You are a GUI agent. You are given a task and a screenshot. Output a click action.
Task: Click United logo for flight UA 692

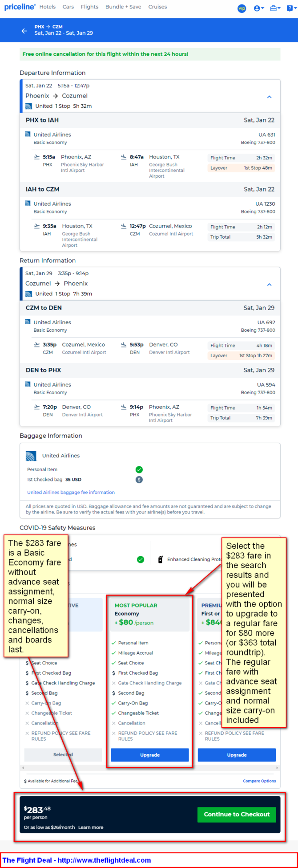28,322
